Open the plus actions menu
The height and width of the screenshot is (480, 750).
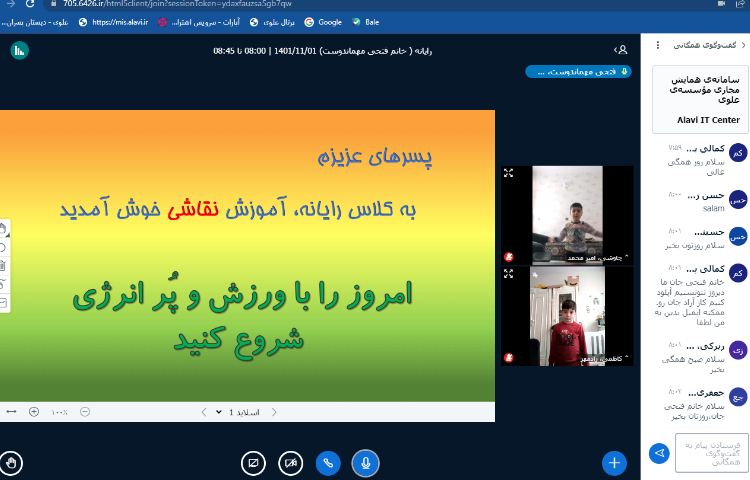(615, 462)
